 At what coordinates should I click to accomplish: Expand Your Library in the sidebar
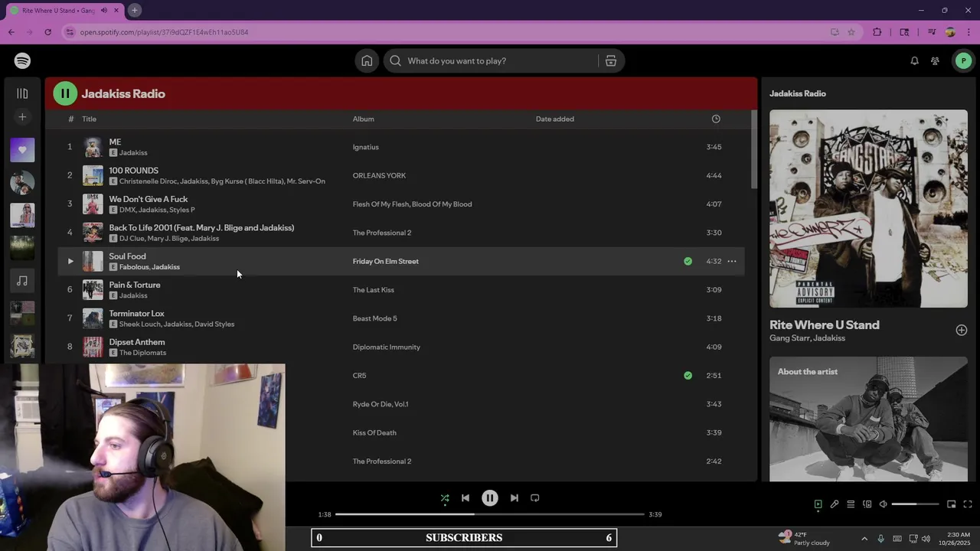pos(22,93)
